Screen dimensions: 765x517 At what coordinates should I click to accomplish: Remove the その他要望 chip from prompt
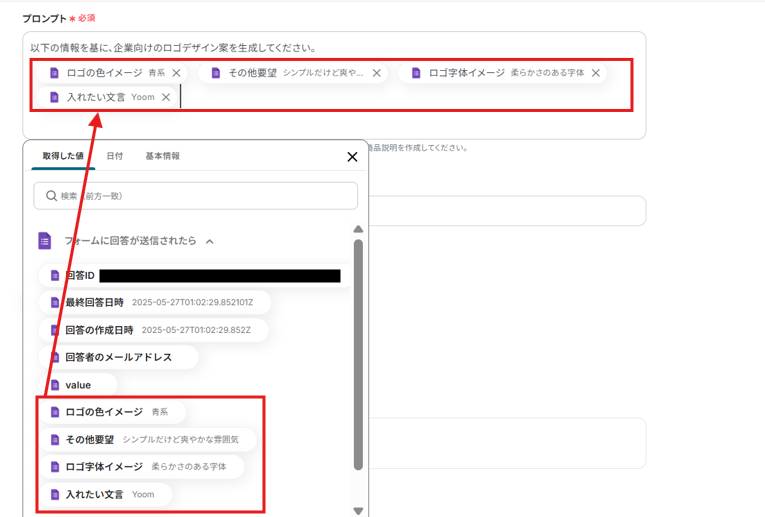tap(377, 73)
